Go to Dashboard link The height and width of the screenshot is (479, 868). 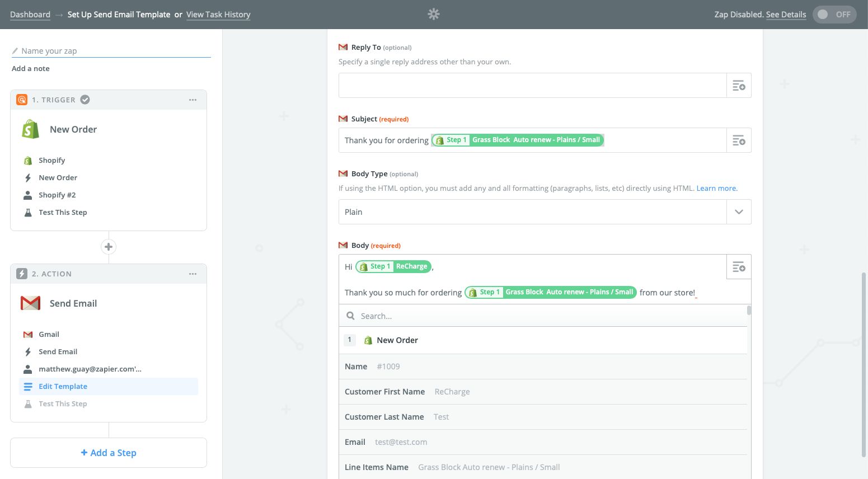[x=30, y=15]
